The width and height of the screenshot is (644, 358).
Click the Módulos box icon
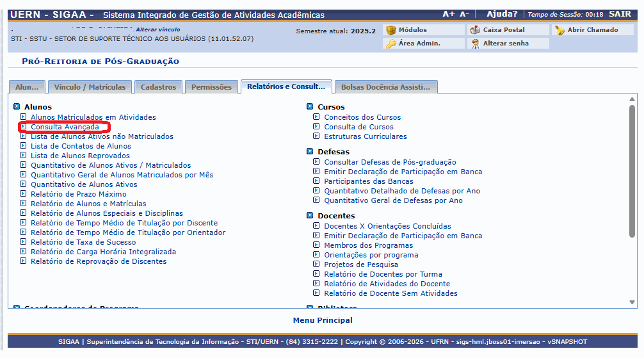(390, 30)
